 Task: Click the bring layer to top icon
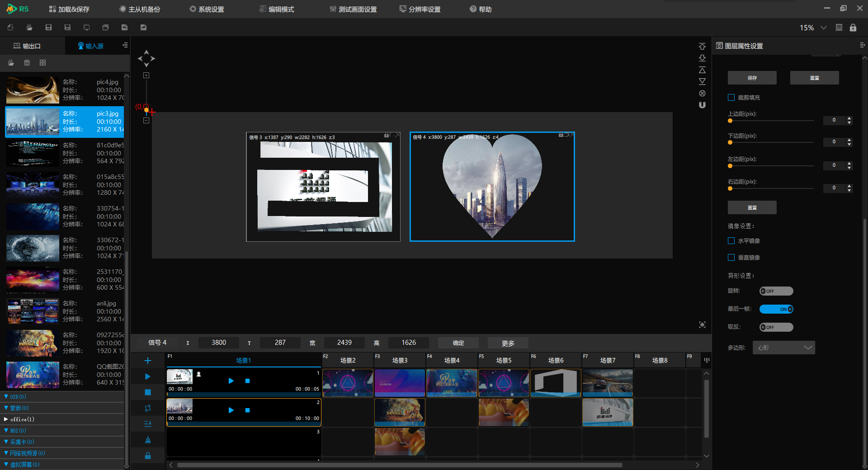(x=702, y=47)
